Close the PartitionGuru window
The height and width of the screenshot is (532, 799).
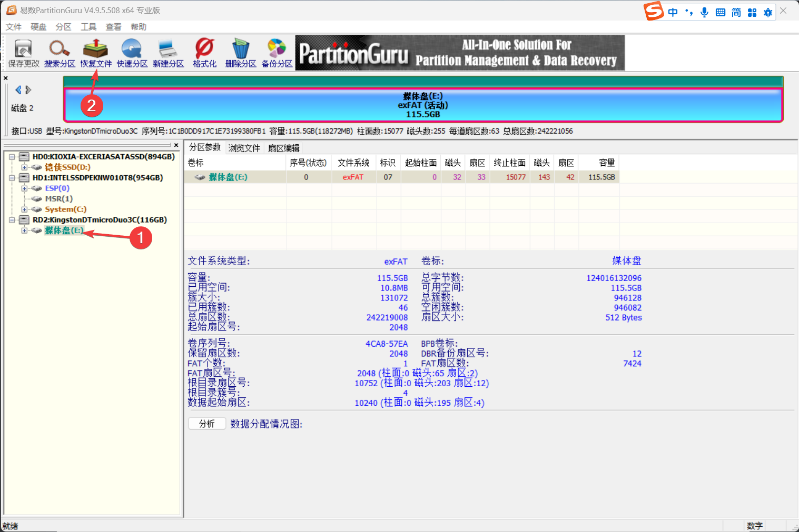coord(784,11)
